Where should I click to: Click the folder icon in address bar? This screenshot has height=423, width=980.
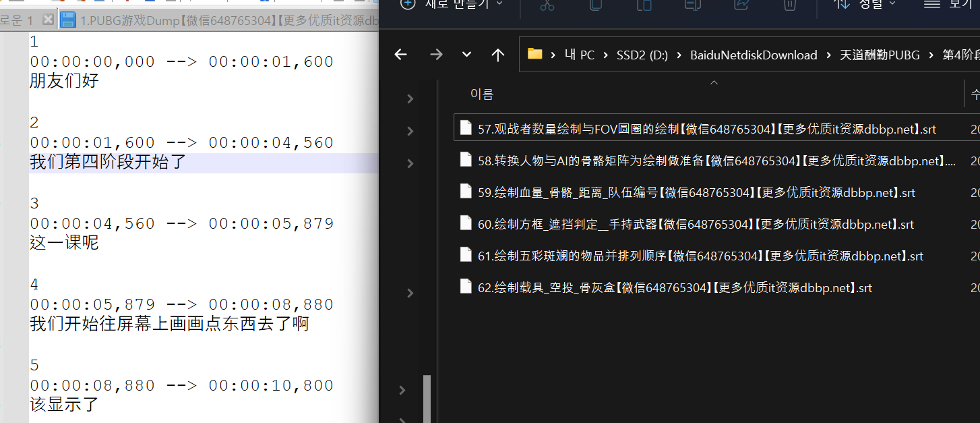click(535, 55)
